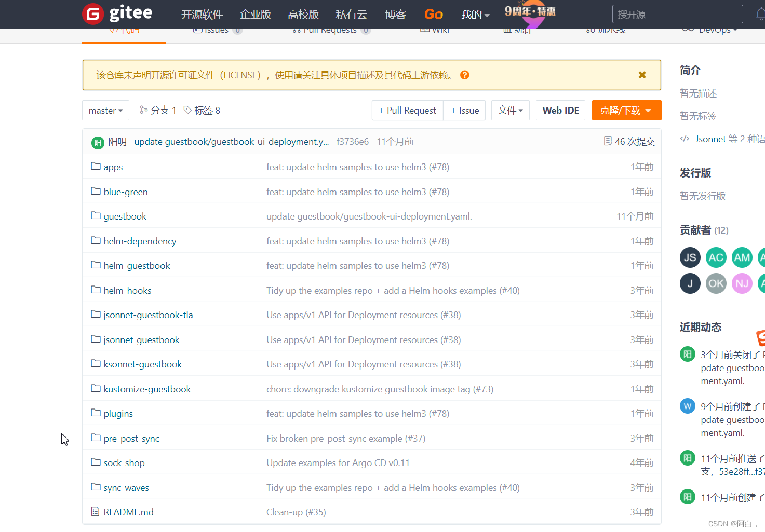This screenshot has width=765, height=532.
Task: Click the 9周年 特惠 promotion banner
Action: pos(530,13)
